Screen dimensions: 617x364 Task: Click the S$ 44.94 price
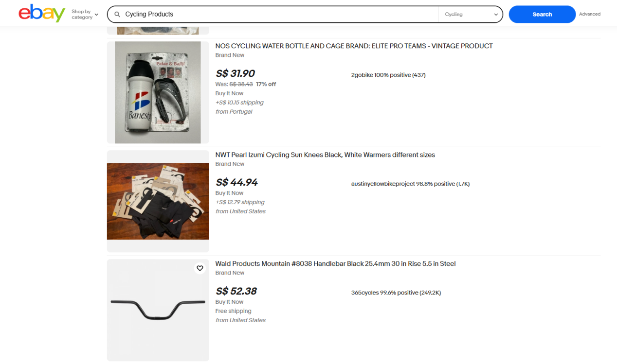click(236, 182)
